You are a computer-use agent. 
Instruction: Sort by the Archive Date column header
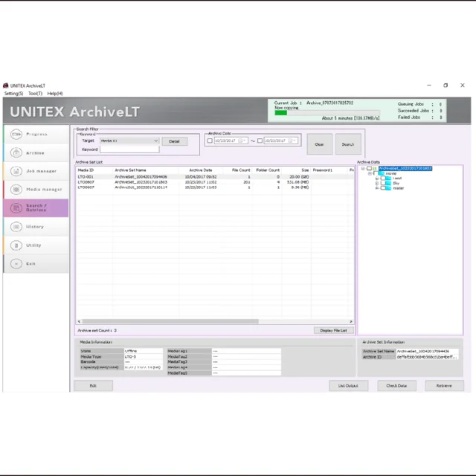coord(201,170)
